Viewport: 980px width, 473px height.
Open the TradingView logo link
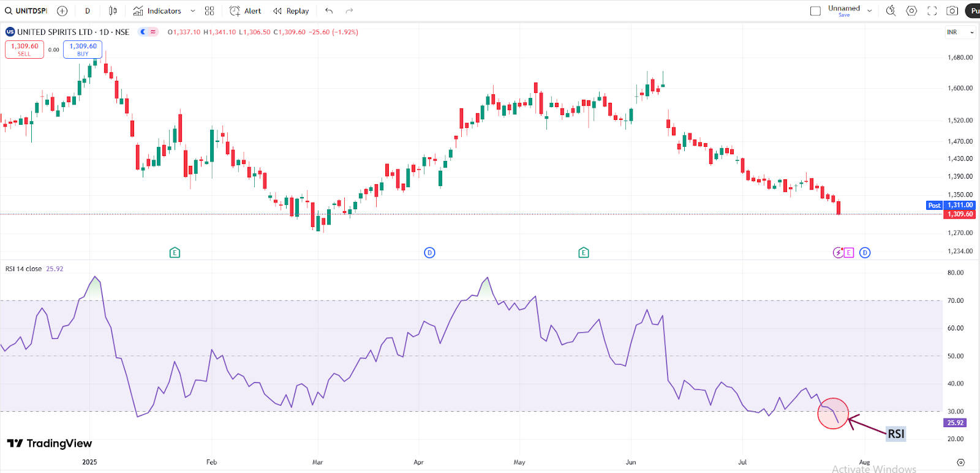tap(50, 443)
